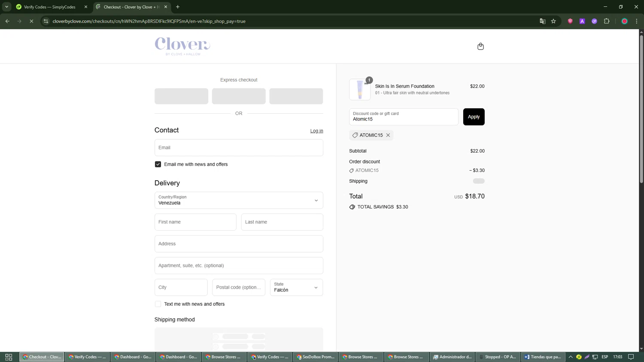Click the TOTAL SAVINGS $3.30 text
The height and width of the screenshot is (362, 644).
[x=383, y=207]
